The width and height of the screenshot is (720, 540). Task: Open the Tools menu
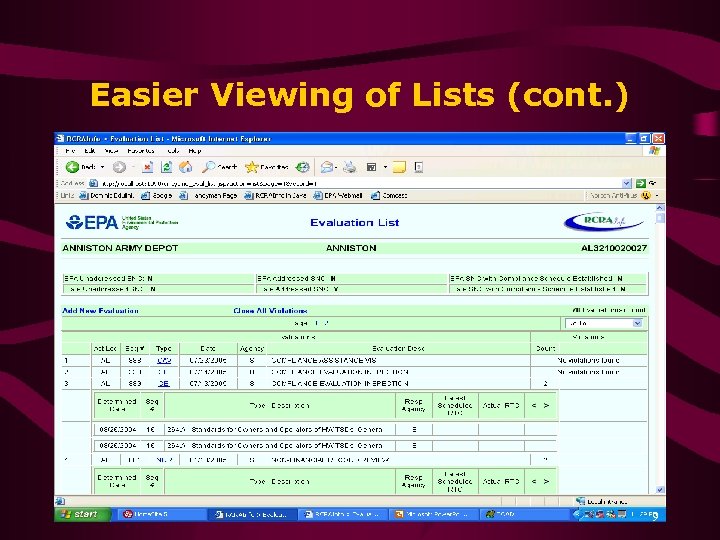(174, 151)
